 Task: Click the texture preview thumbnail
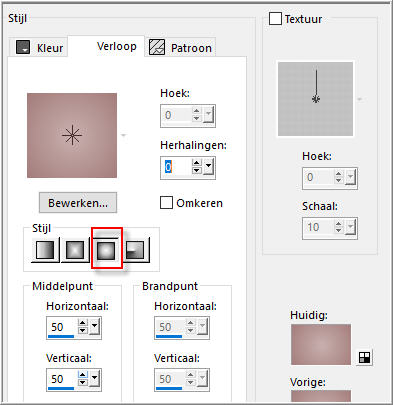[x=316, y=99]
